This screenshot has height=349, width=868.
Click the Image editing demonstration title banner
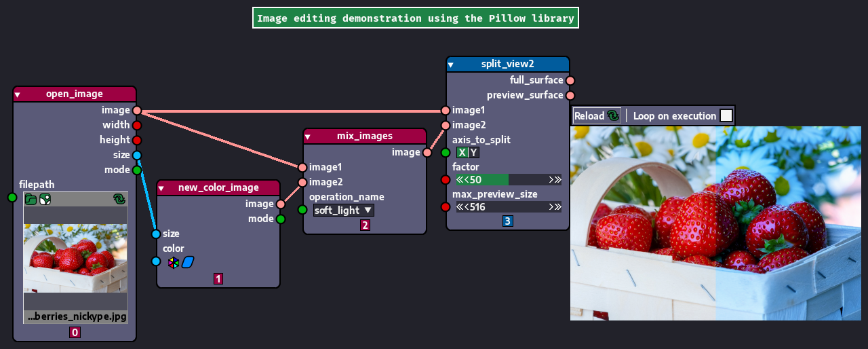coord(416,18)
